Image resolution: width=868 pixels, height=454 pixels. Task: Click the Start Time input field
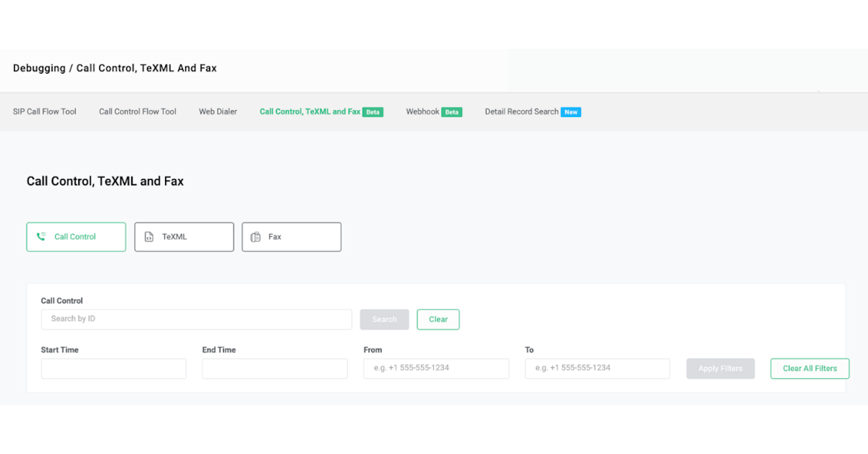pos(113,369)
